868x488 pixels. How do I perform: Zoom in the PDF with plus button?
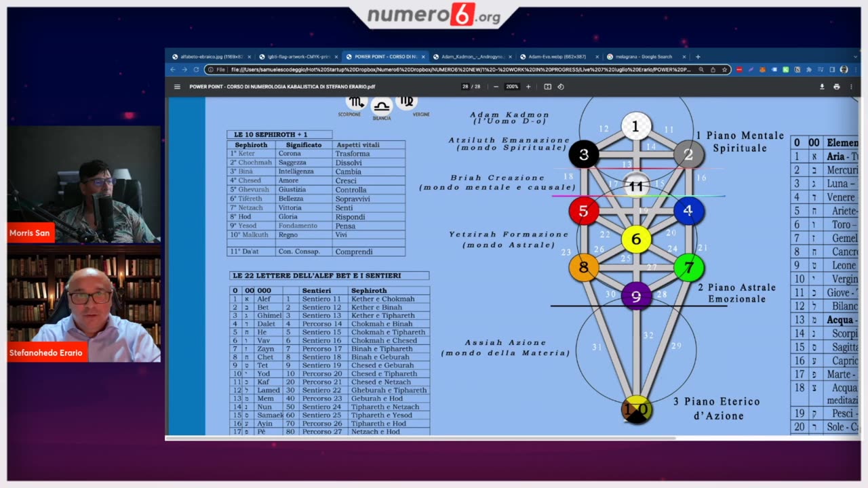[x=528, y=87]
